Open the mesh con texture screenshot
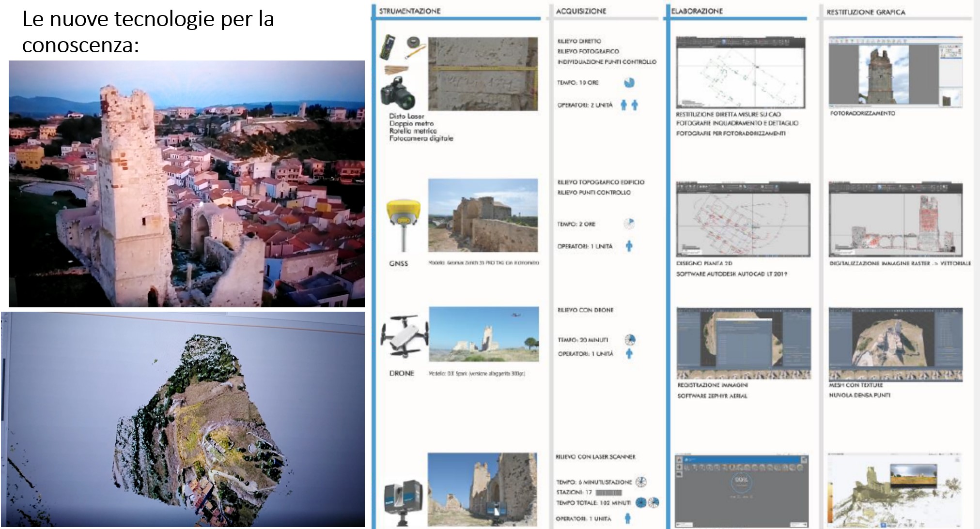The image size is (980, 529). point(895,343)
